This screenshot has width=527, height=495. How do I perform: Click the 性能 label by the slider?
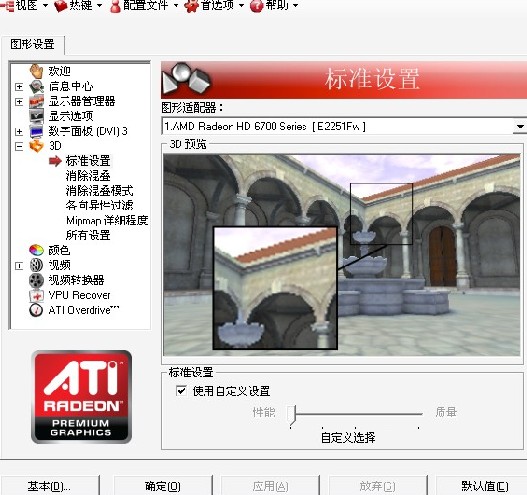[264, 412]
